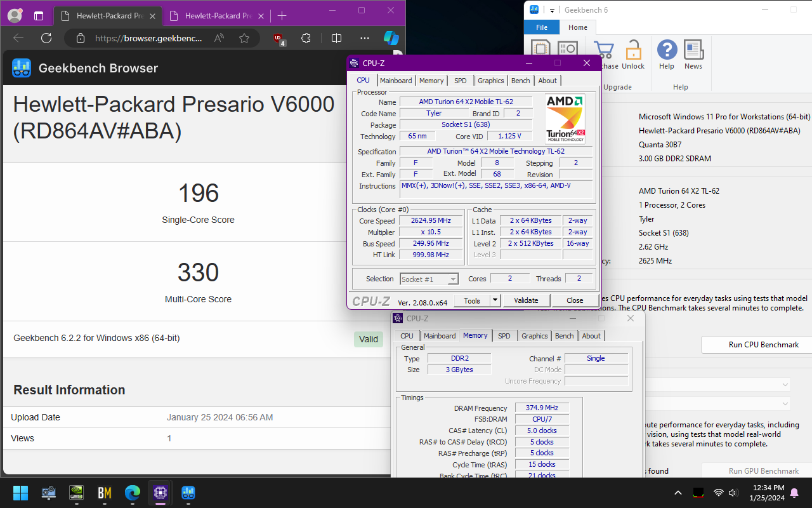Add page to favorites with star icon
The height and width of the screenshot is (508, 812).
(x=244, y=38)
